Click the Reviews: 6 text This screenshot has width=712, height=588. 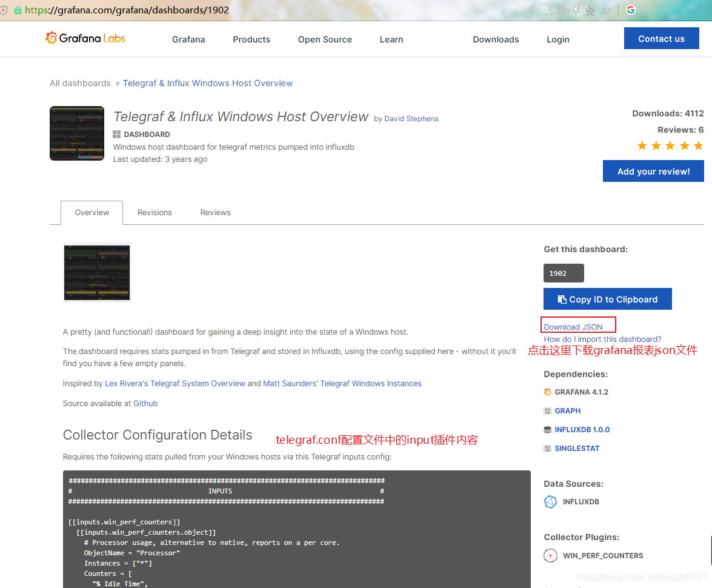coord(680,130)
